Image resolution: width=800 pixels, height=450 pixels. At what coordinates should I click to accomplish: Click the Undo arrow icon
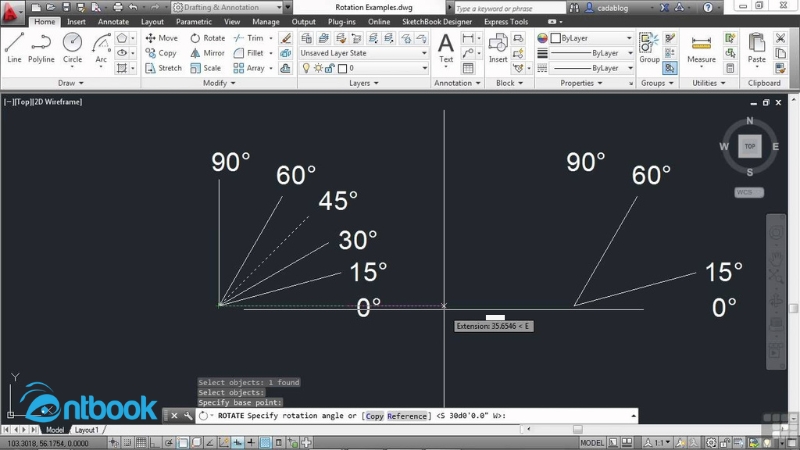click(133, 7)
